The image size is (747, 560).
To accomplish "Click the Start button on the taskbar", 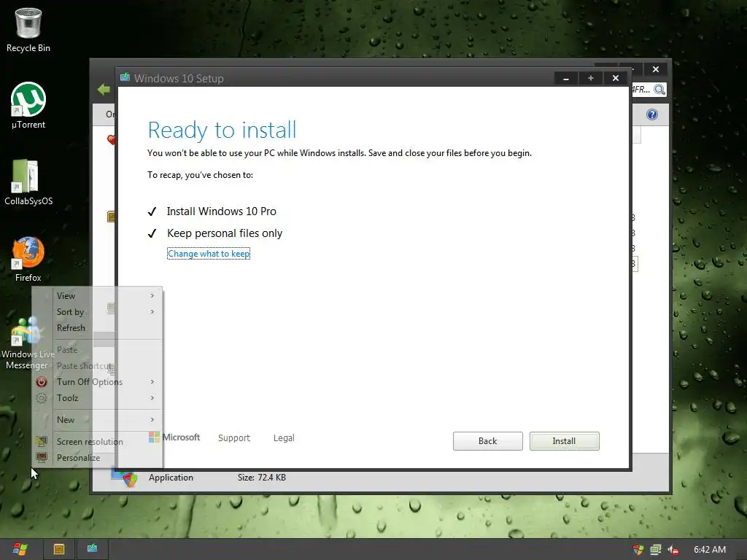I will pyautogui.click(x=20, y=549).
